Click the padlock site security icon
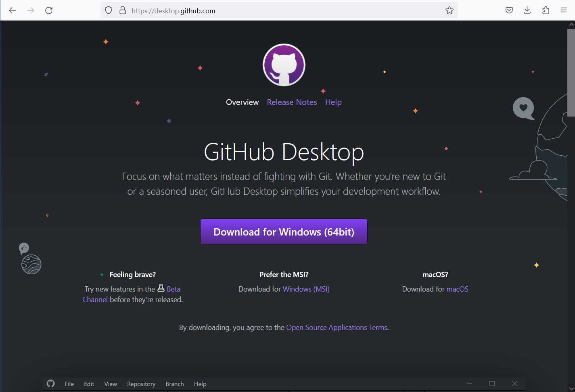Image resolution: width=575 pixels, height=392 pixels. [122, 10]
